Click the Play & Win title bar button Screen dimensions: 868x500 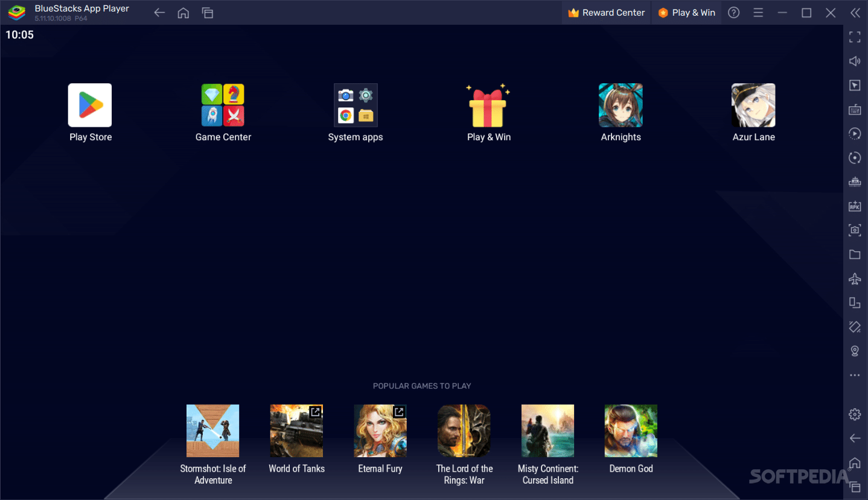point(687,13)
